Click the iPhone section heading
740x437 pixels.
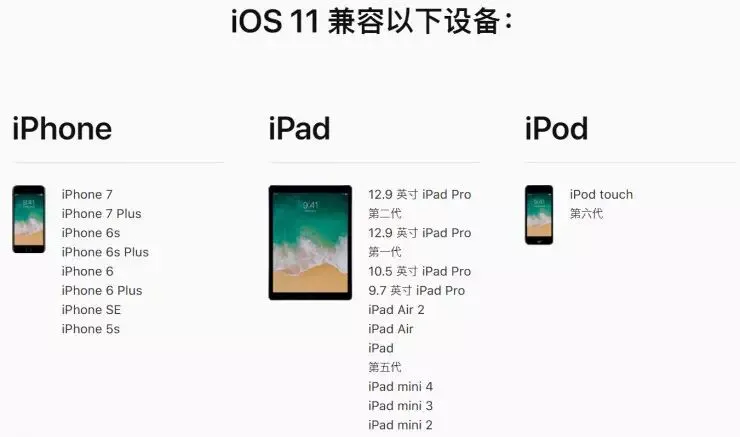(62, 128)
